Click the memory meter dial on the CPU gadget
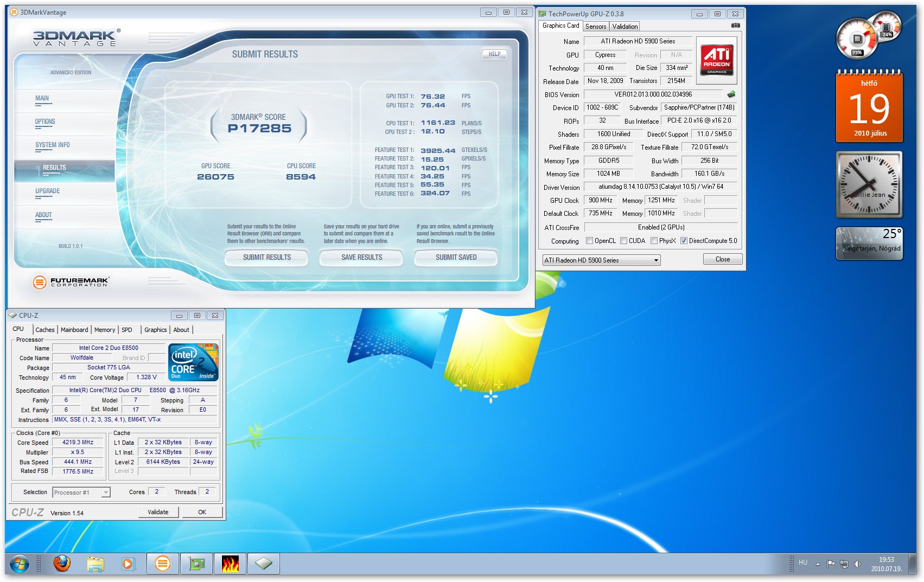The width and height of the screenshot is (924, 582). (887, 27)
